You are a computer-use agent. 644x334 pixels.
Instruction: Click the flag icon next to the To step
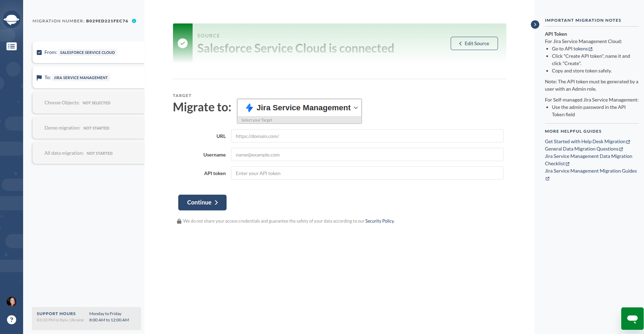click(39, 77)
